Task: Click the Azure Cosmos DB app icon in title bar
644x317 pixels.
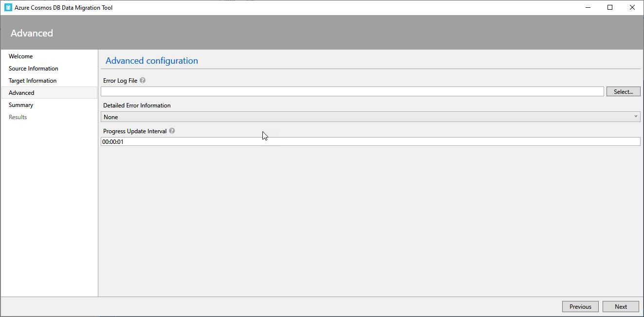Action: pos(8,7)
